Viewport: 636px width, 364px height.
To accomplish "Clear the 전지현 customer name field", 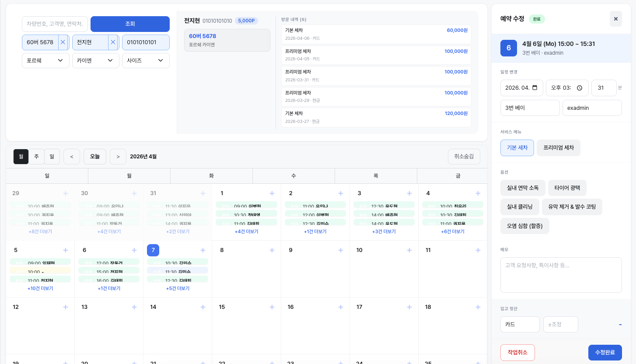I will pyautogui.click(x=113, y=42).
